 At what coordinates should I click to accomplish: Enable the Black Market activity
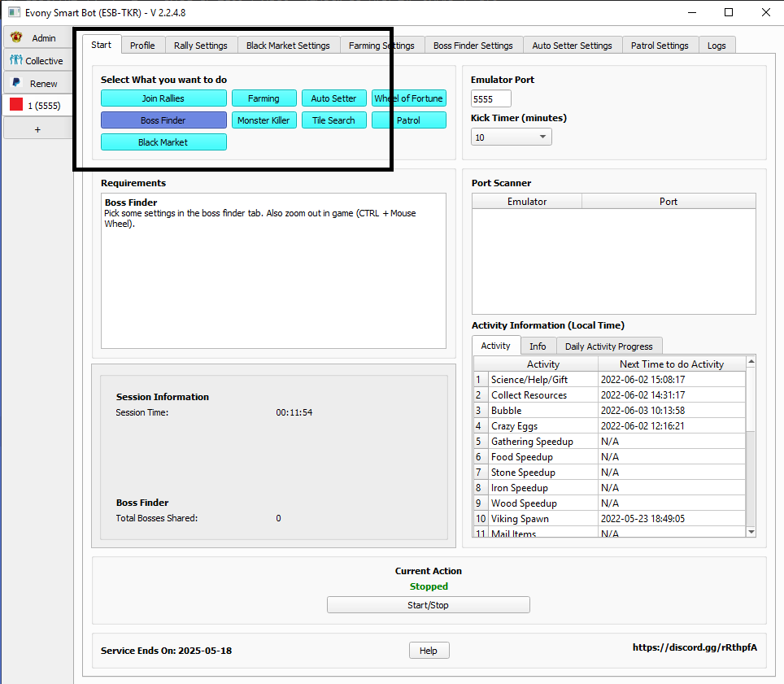click(163, 142)
